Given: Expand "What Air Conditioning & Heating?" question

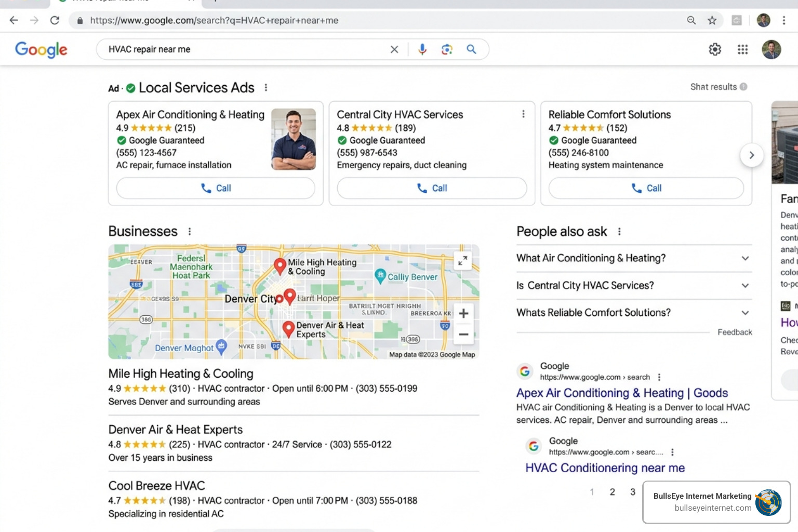Looking at the screenshot, I should (634, 258).
